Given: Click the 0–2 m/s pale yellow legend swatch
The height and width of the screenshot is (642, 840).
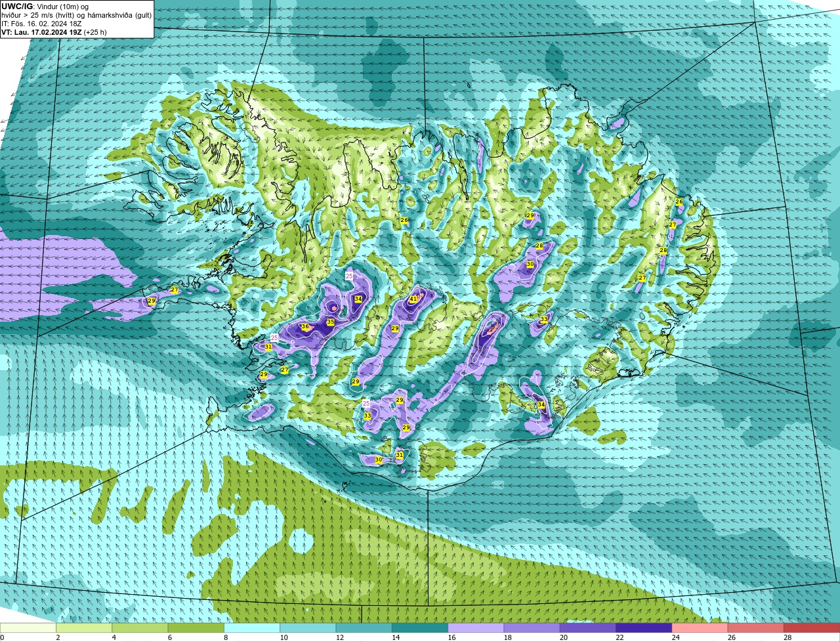Looking at the screenshot, I should [x=28, y=628].
